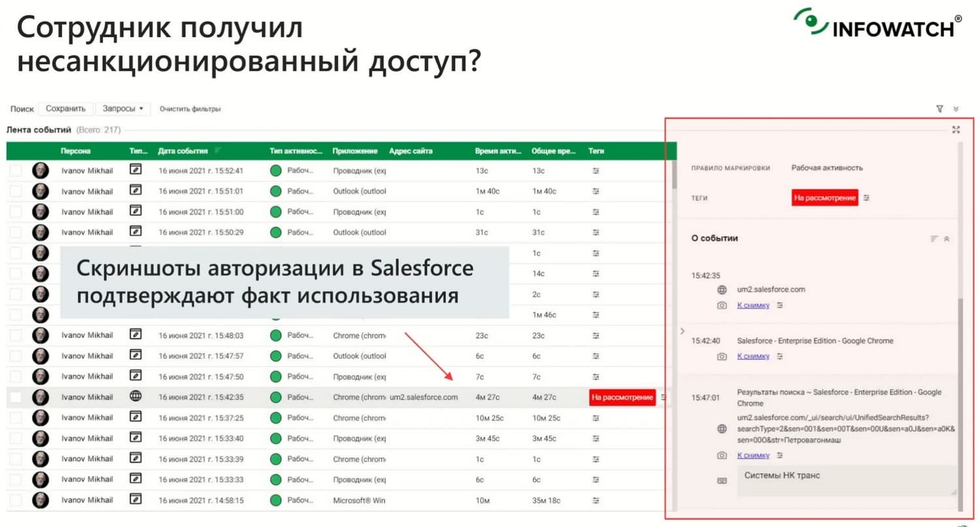Viewport: 980px width, 527px height.
Task: Sort by the Время акти... column header
Action: (x=498, y=151)
